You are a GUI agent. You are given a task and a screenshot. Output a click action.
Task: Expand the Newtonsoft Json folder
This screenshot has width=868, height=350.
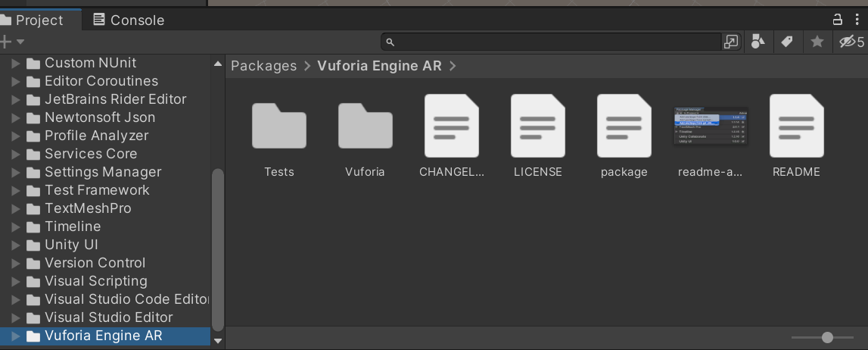[x=16, y=117]
